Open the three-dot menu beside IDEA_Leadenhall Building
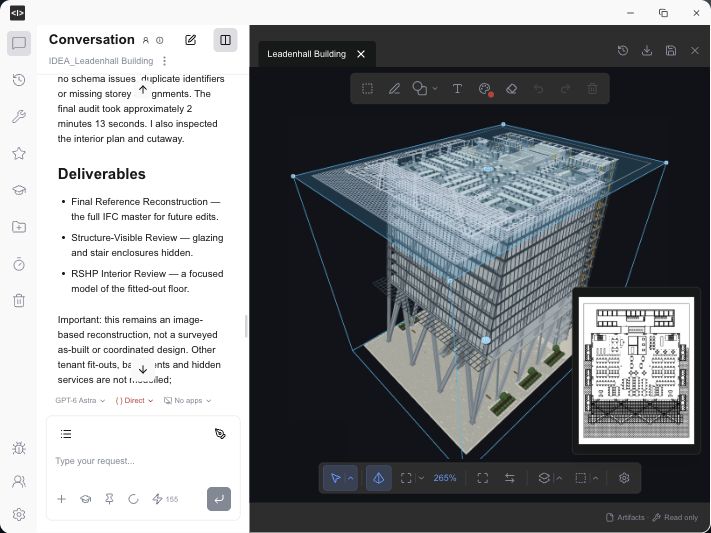This screenshot has width=711, height=533. [x=165, y=61]
